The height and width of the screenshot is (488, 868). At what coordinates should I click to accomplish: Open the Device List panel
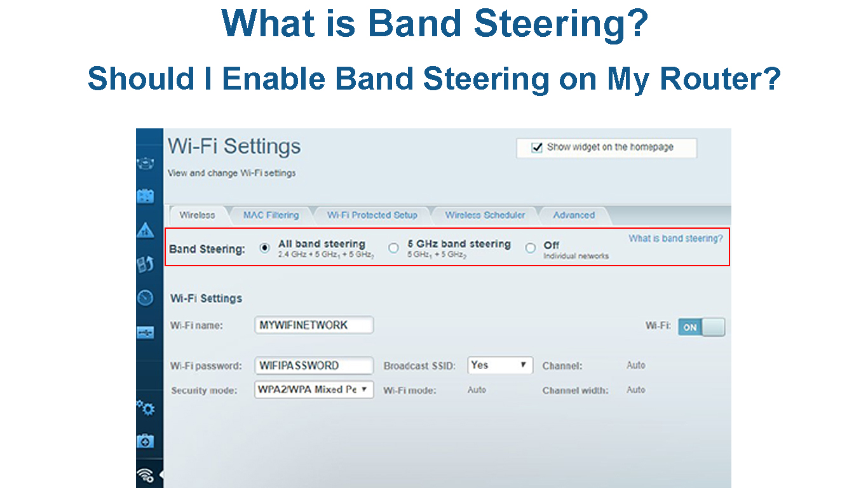click(x=147, y=163)
